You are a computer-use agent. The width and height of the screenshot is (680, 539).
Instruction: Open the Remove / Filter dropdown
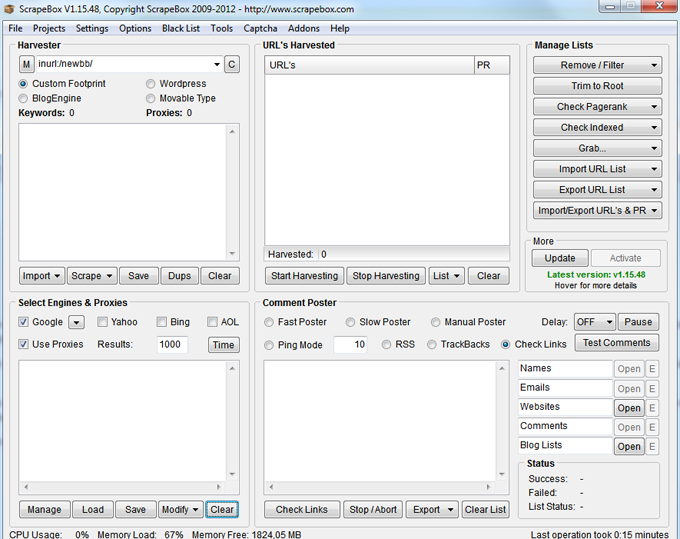click(x=597, y=65)
